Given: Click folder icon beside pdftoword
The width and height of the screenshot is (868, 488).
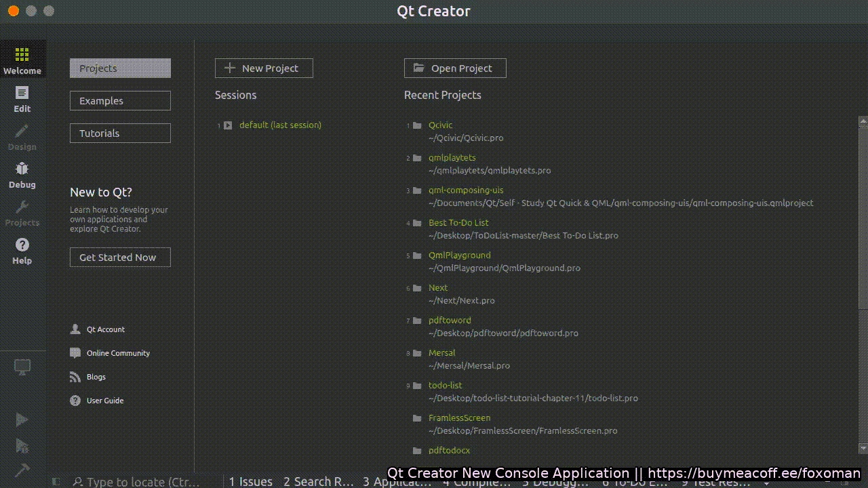Looking at the screenshot, I should point(418,321).
